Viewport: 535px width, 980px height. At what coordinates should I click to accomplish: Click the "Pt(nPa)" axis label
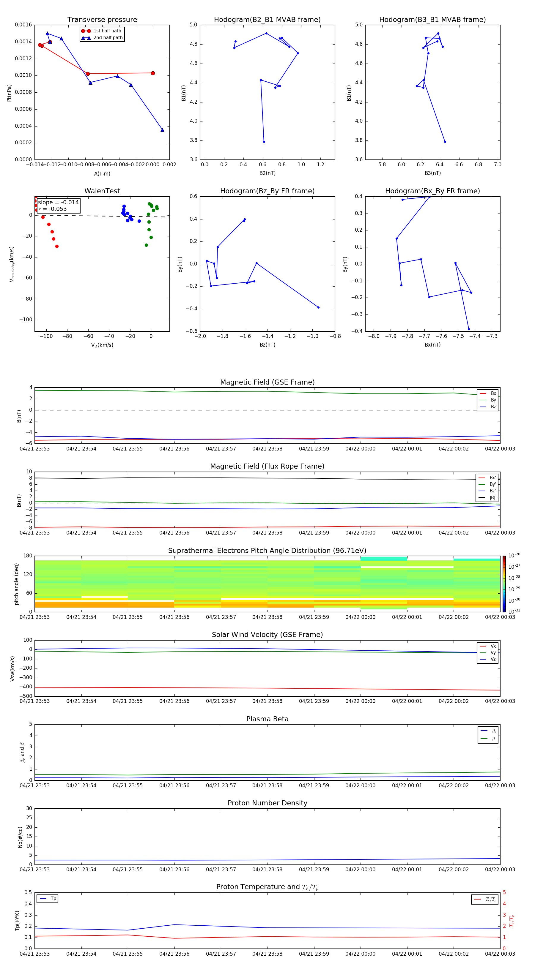9,93
